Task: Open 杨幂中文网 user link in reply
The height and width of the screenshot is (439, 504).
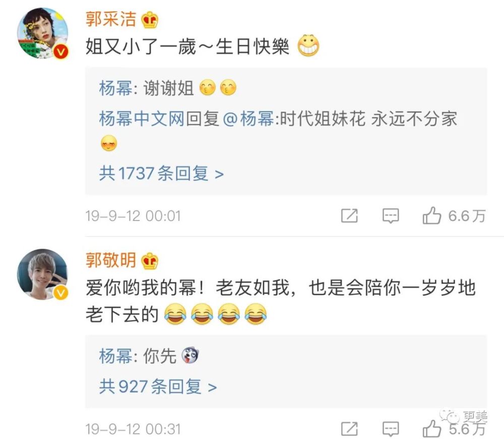Action: [x=142, y=118]
